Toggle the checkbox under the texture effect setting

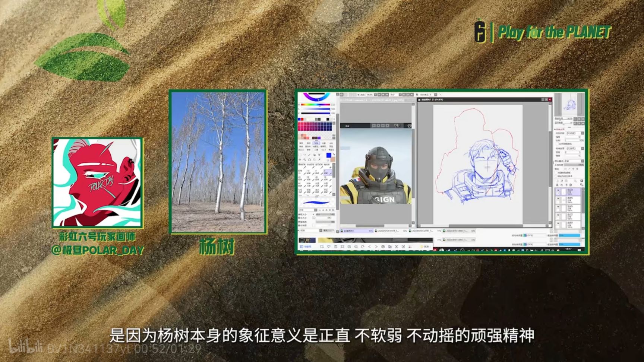(x=557, y=144)
